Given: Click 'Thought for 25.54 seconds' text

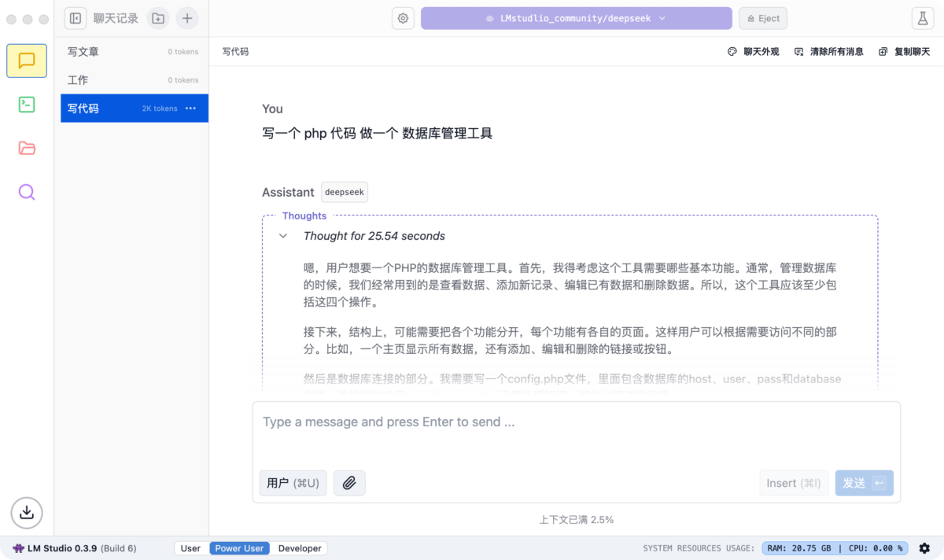Looking at the screenshot, I should tap(374, 236).
